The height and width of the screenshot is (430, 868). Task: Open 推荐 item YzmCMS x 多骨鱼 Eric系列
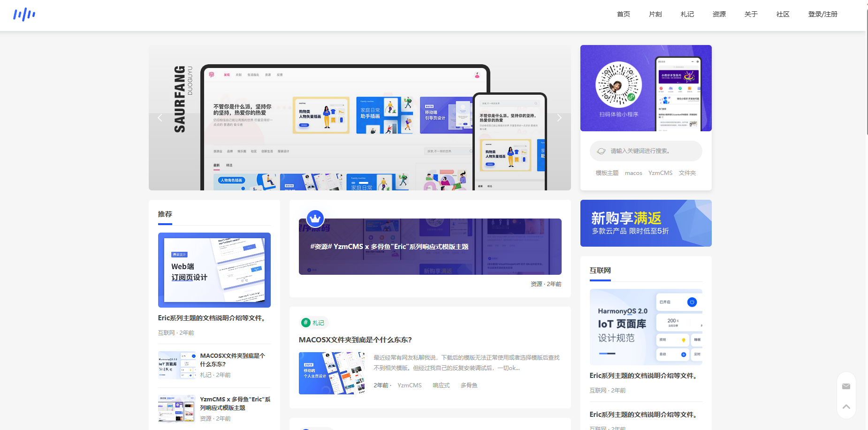pyautogui.click(x=235, y=403)
